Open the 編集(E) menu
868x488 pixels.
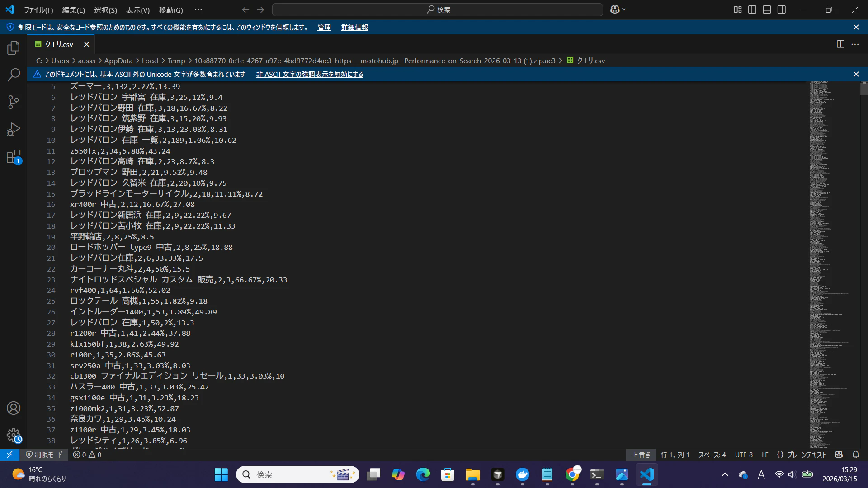[73, 9]
